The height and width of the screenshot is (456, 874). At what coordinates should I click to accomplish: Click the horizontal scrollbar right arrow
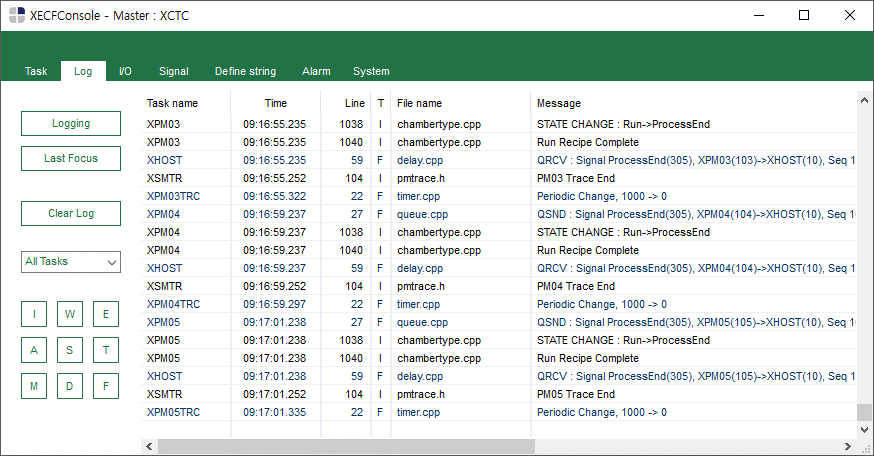pyautogui.click(x=847, y=445)
